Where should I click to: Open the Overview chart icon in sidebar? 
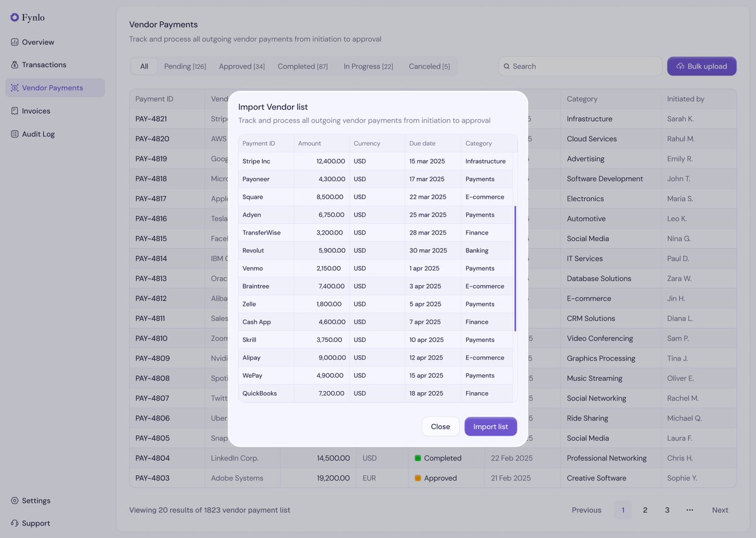(x=15, y=42)
